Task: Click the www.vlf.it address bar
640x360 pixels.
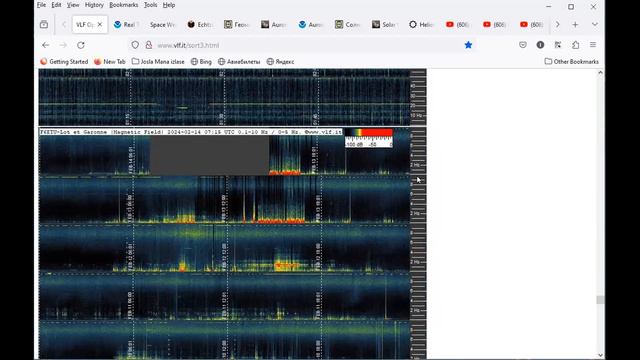Action: tap(302, 45)
